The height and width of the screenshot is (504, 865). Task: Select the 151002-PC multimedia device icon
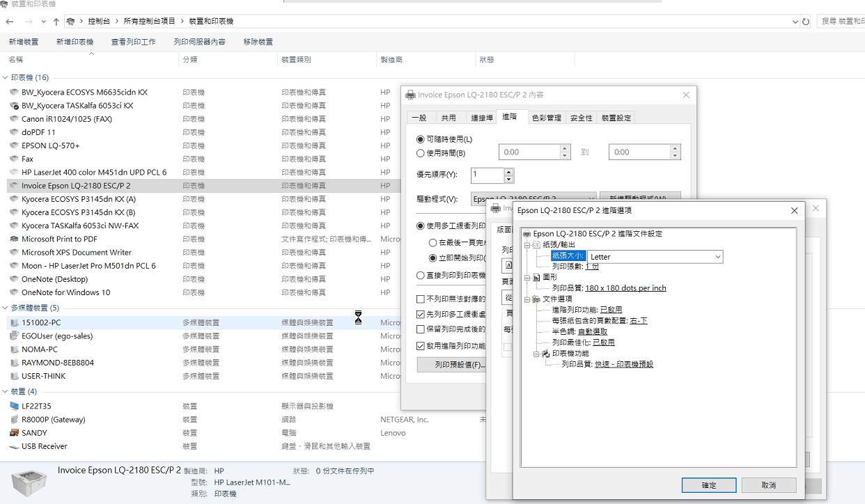coord(14,323)
